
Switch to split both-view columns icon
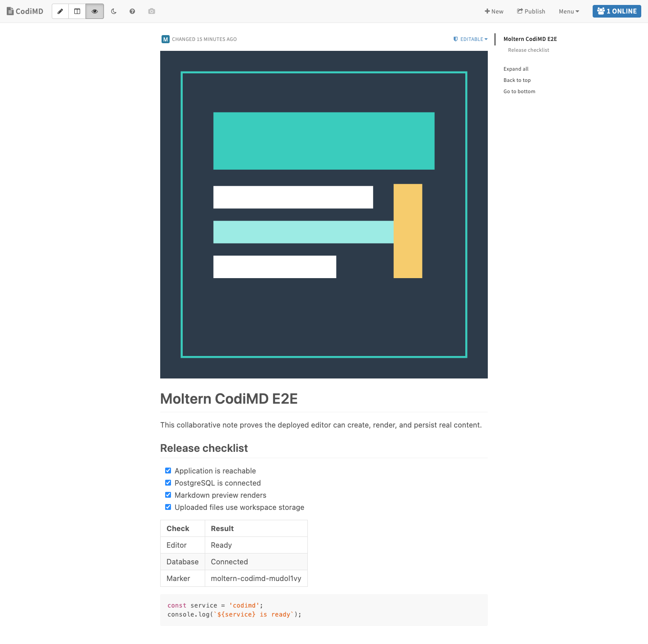click(x=77, y=11)
